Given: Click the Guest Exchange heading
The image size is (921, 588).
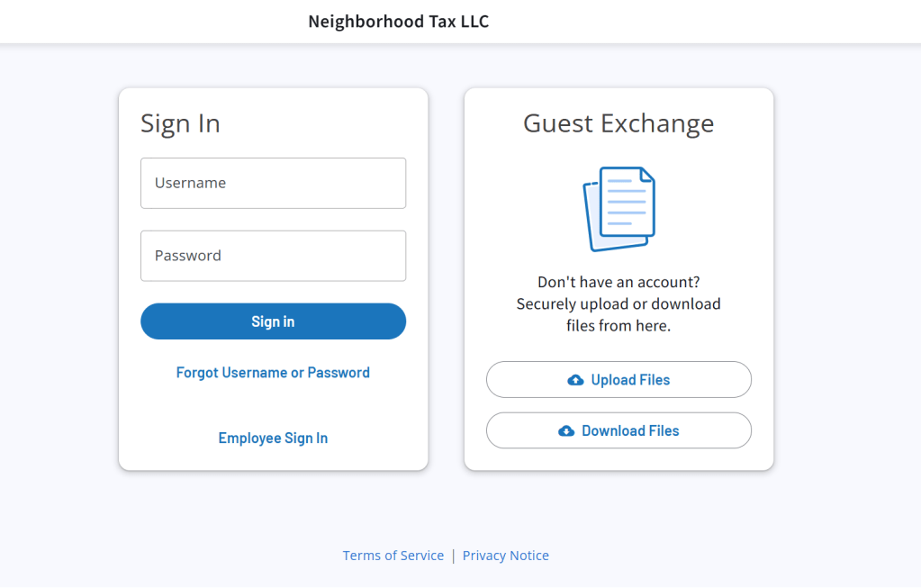Looking at the screenshot, I should click(x=619, y=123).
